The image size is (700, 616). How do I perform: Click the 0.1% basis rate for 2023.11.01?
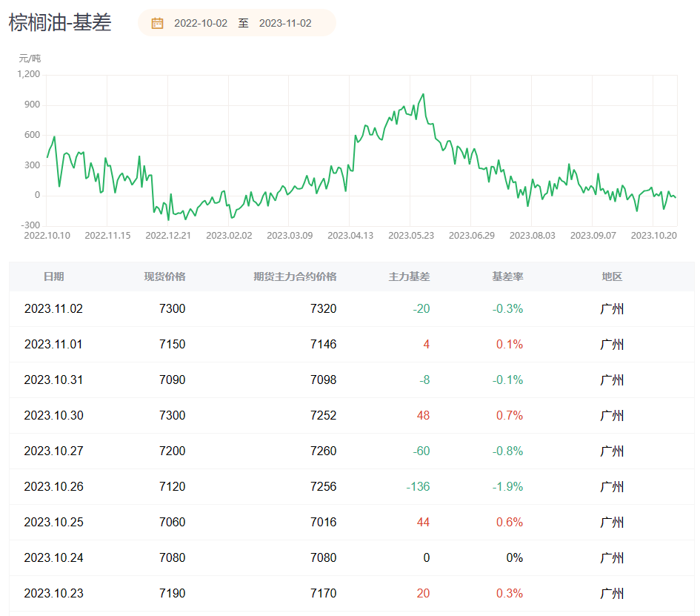coord(510,345)
